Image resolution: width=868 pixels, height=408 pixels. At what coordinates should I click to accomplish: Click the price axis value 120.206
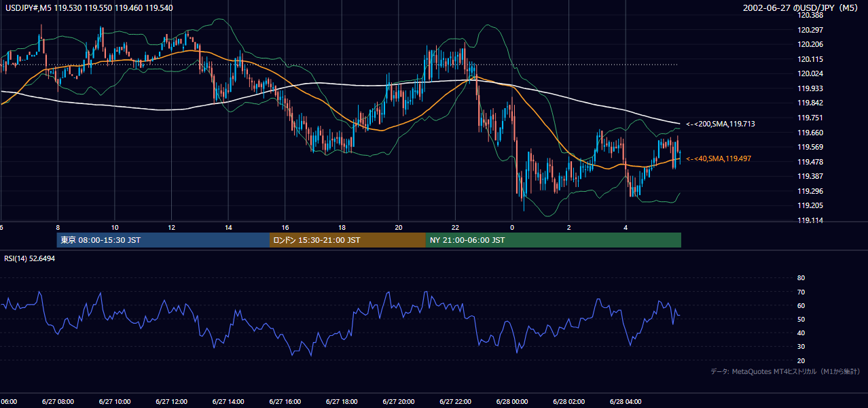click(811, 44)
